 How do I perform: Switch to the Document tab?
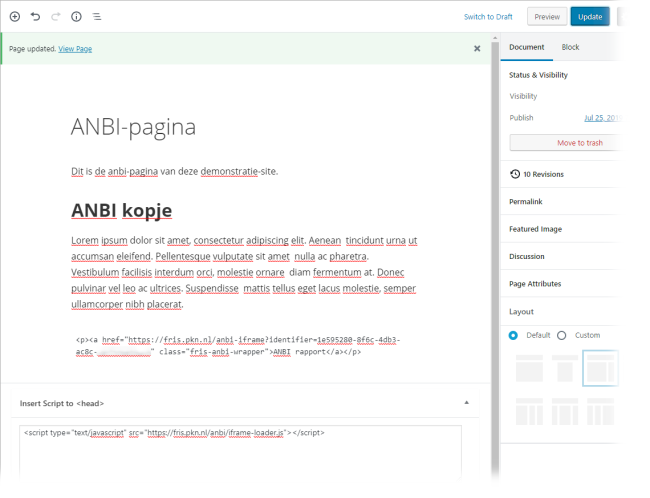(526, 47)
